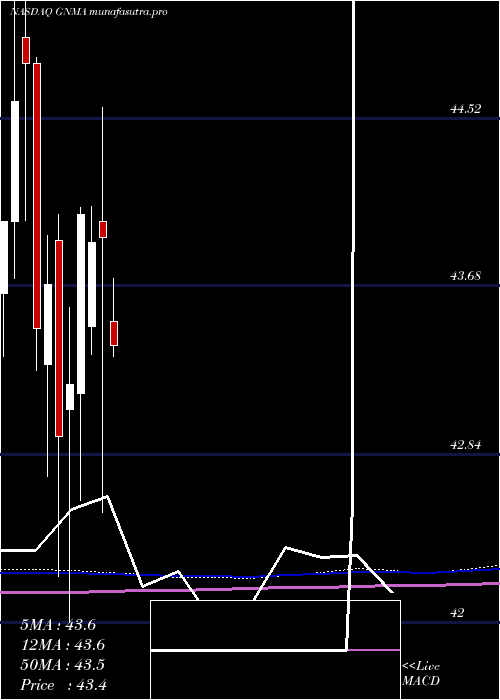This screenshot has width=500, height=700.
Task: Select the 44.52 price level label
Action: (x=465, y=108)
